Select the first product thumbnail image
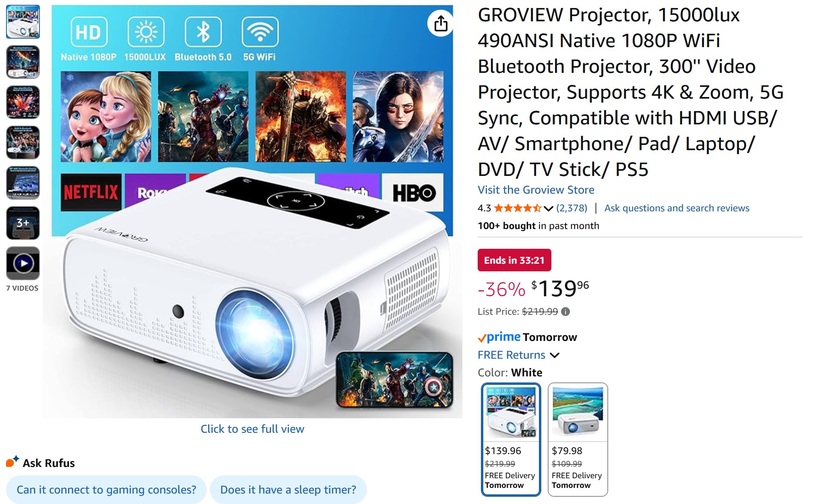 click(x=23, y=22)
